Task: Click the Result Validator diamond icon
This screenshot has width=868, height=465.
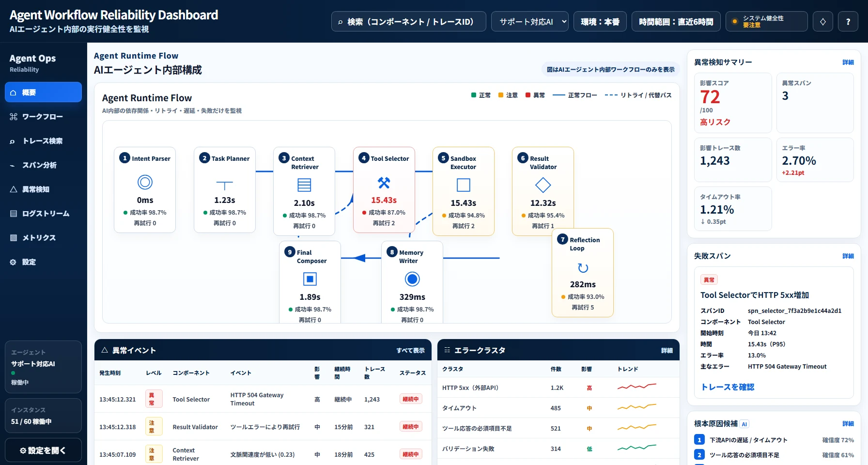Action: 543,185
